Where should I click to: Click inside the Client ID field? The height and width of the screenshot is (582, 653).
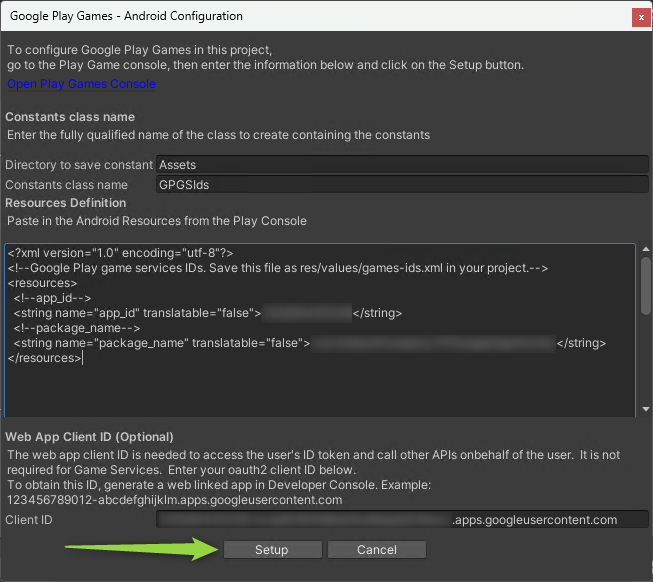point(402,520)
